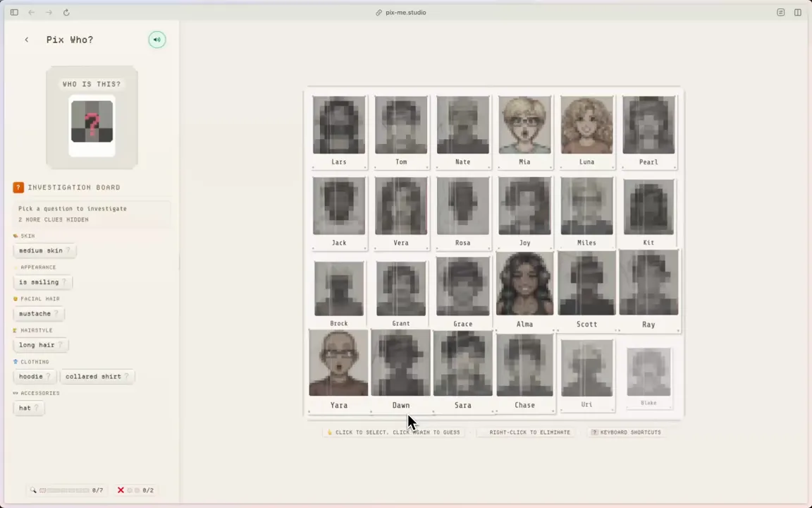Image resolution: width=812 pixels, height=508 pixels.
Task: Open the browser tab overview icon
Action: pyautogui.click(x=797, y=12)
